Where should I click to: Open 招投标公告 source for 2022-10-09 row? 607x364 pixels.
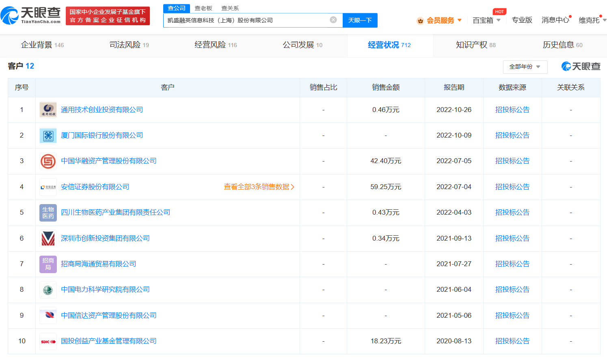(512, 135)
